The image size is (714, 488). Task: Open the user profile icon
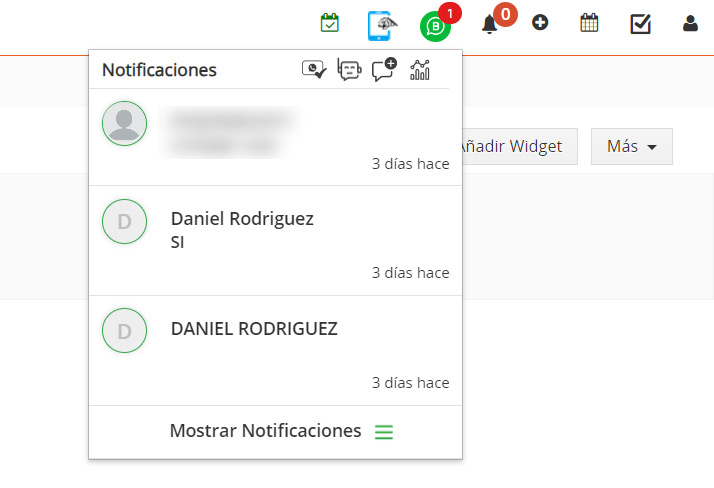690,23
